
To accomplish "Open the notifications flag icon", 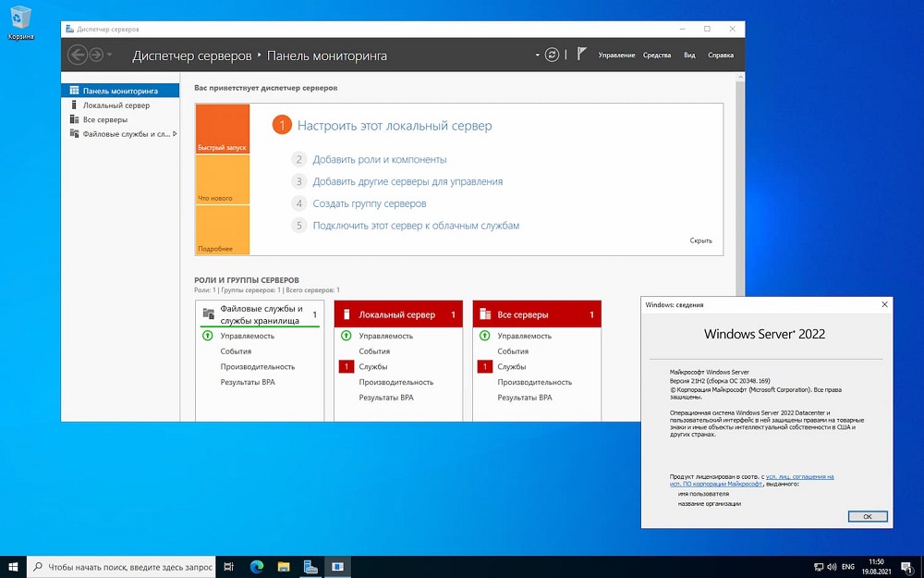I will coord(581,55).
